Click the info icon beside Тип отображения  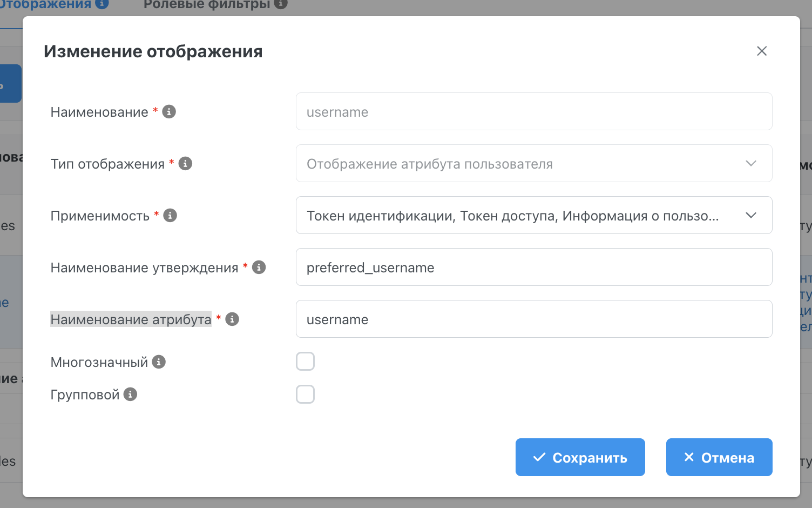(x=185, y=163)
